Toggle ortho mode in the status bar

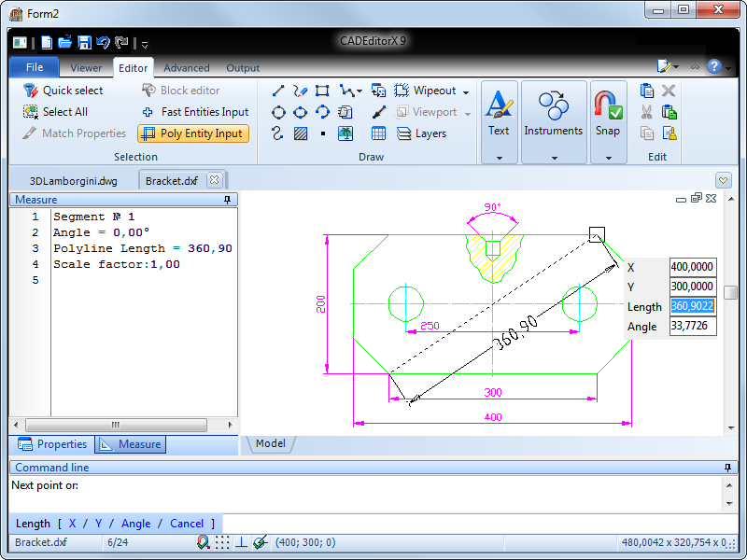242,542
